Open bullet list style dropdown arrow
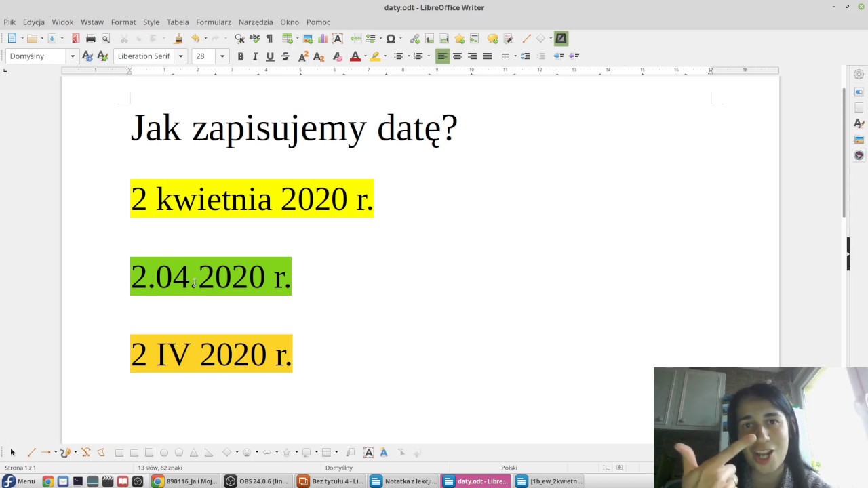The height and width of the screenshot is (488, 868). tap(409, 56)
